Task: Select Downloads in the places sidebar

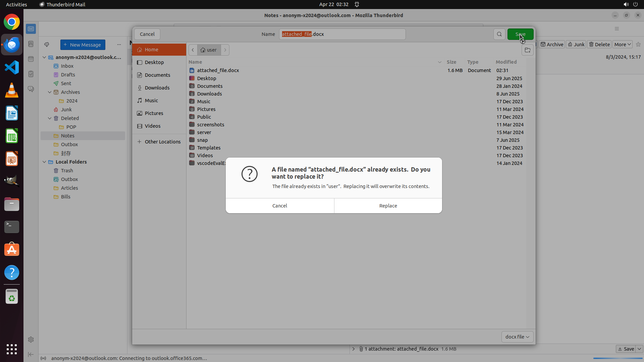Action: pyautogui.click(x=157, y=88)
